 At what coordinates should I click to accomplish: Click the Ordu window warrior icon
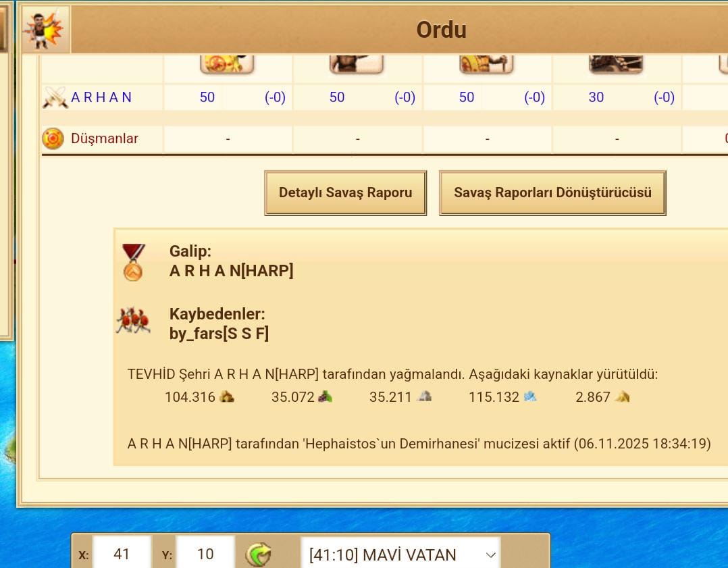(x=45, y=30)
